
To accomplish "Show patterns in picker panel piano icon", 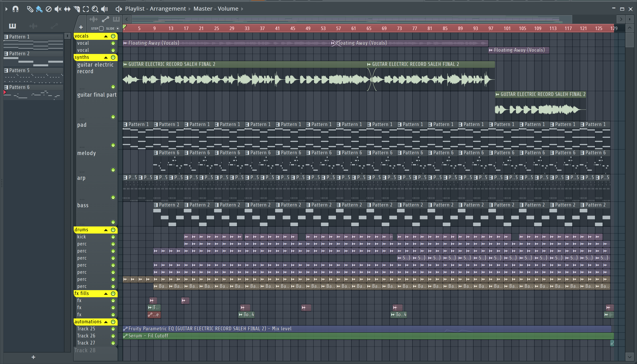I will 13,26.
